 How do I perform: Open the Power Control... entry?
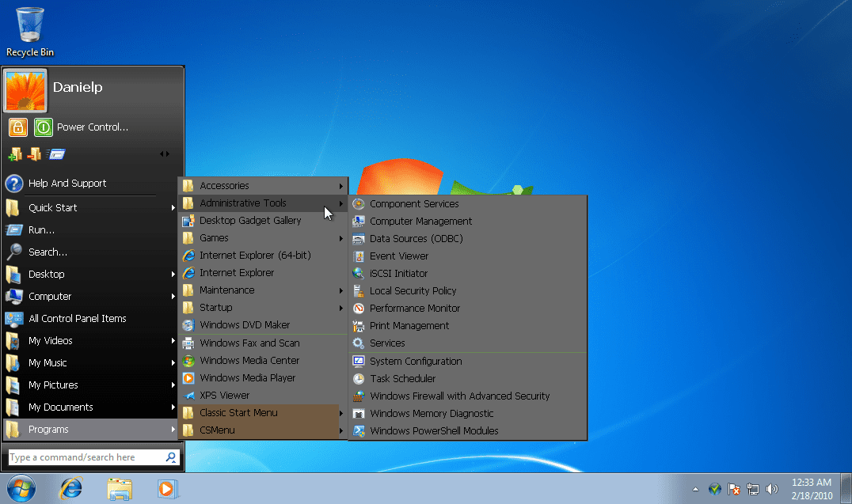point(93,127)
